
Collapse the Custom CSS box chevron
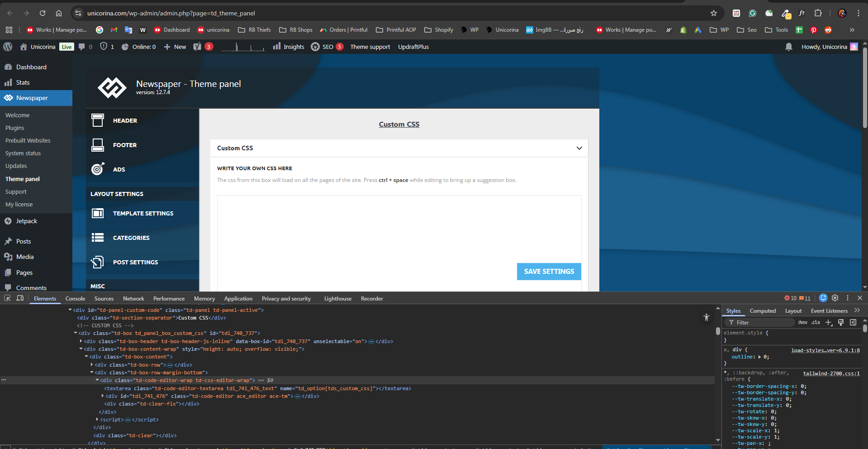tap(579, 148)
